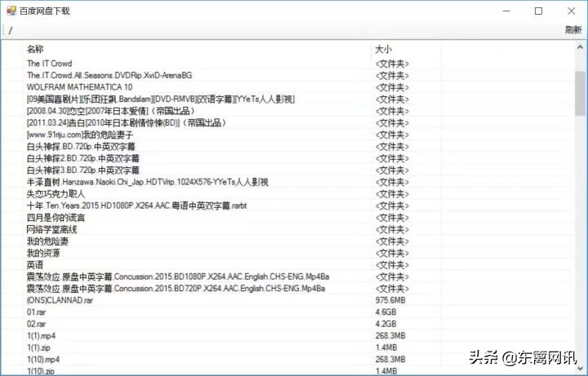Click the '/' path in toolbar
The width and height of the screenshot is (588, 376).
(11, 30)
